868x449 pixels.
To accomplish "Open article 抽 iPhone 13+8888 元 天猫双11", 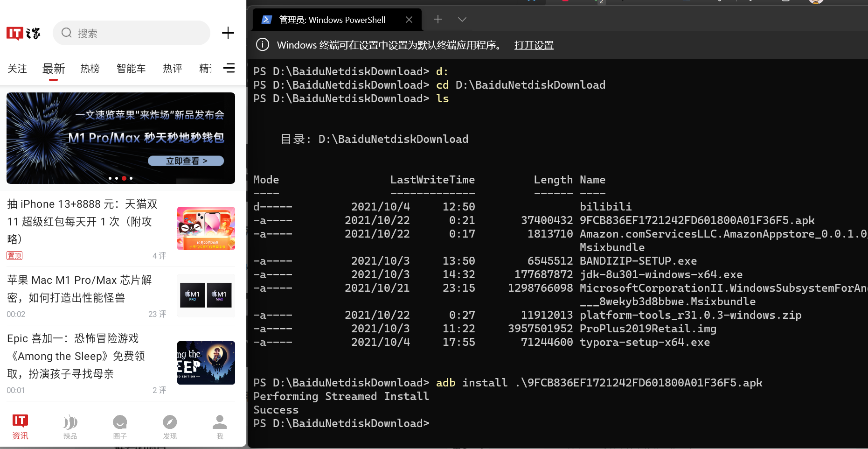I will 83,221.
